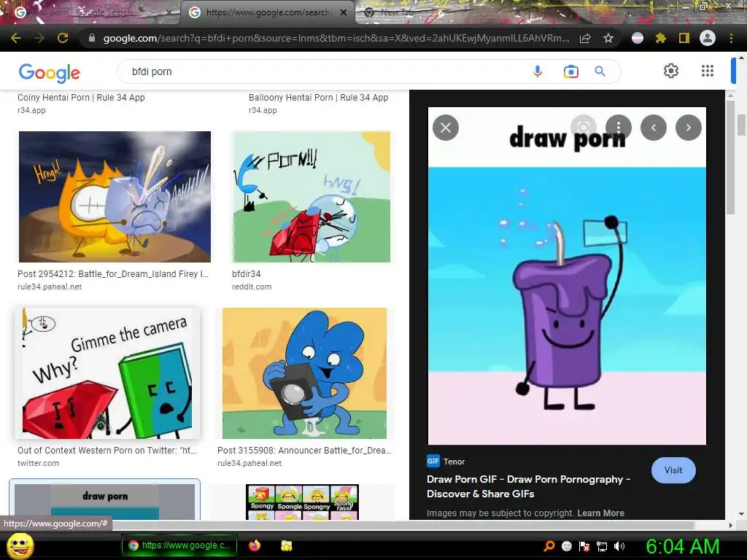Start a voice search with the microphone
The height and width of the screenshot is (560, 747).
pyautogui.click(x=538, y=71)
